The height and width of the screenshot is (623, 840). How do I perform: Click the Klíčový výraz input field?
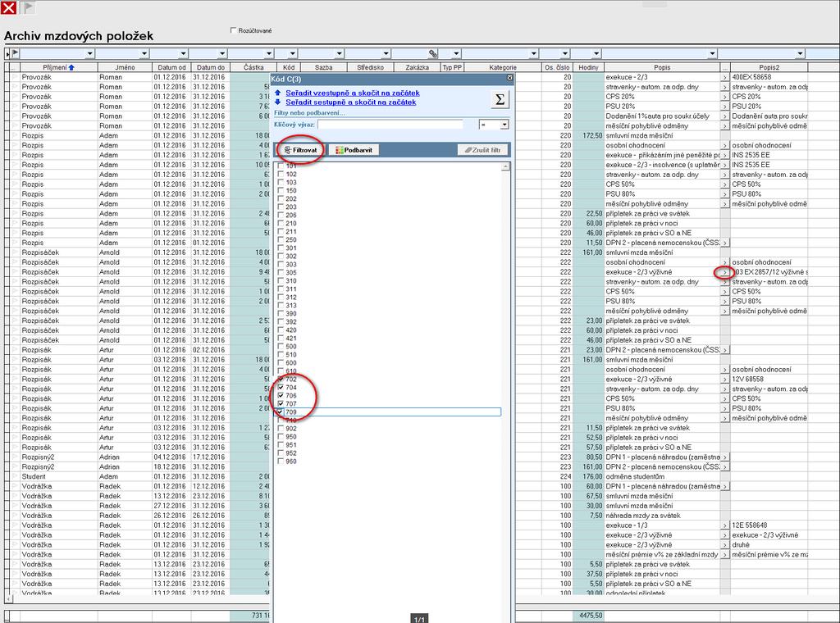click(x=390, y=124)
